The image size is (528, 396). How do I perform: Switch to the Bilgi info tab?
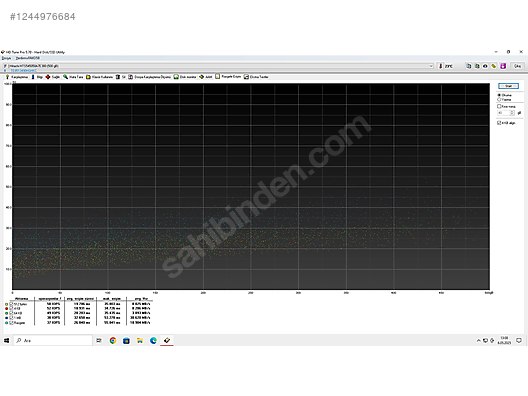pyautogui.click(x=37, y=77)
